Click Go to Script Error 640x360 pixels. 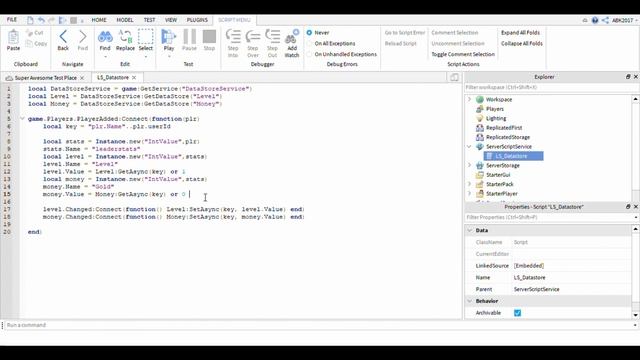404,32
